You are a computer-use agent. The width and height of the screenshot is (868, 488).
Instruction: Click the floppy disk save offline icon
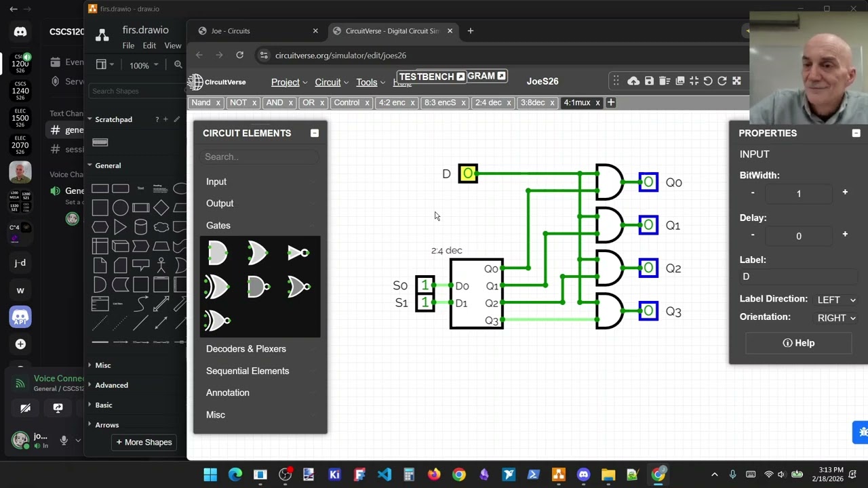649,81
